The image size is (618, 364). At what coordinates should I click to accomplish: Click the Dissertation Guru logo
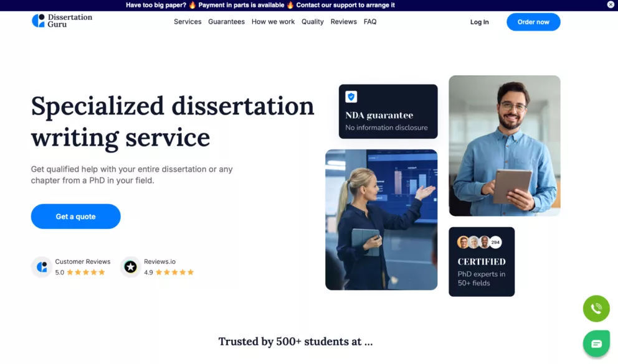[x=62, y=21]
